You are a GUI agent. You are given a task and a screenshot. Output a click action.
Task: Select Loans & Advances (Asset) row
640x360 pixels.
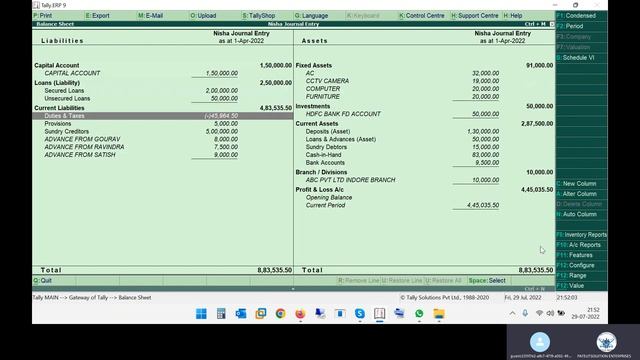424,139
